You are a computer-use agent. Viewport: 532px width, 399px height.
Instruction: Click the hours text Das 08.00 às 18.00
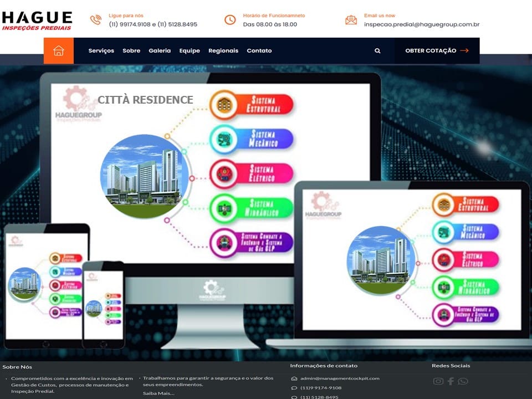pos(270,24)
